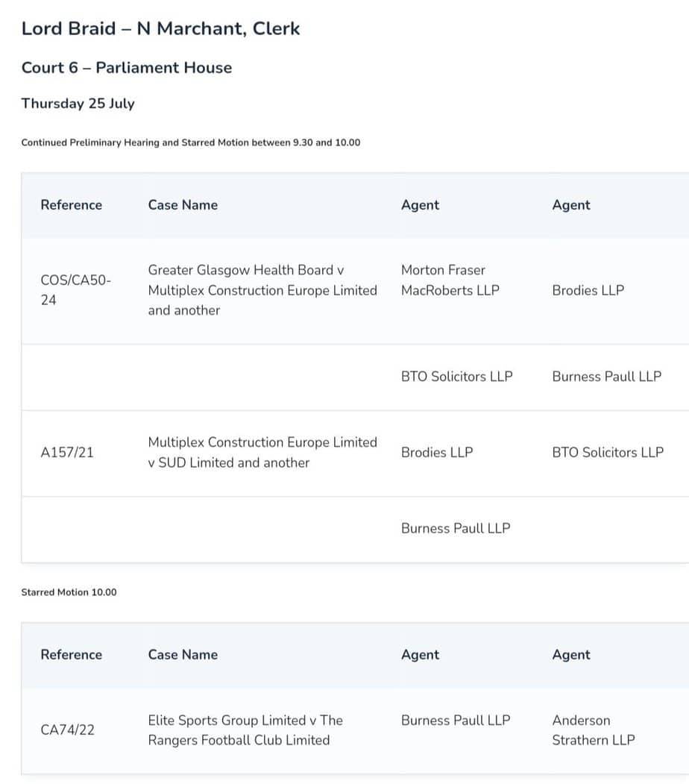Screen dimensions: 689x784
Task: Click the Thursday 25 July date heading
Action: pyautogui.click(x=78, y=104)
